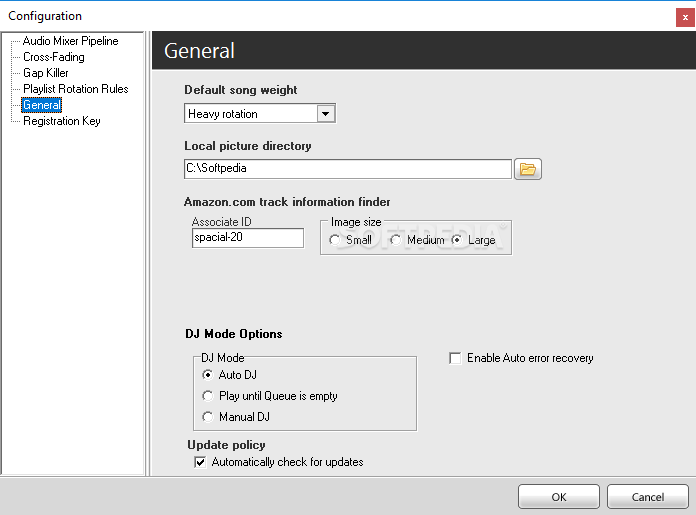This screenshot has height=515, width=696.
Task: Click OK to save configuration
Action: tap(559, 497)
